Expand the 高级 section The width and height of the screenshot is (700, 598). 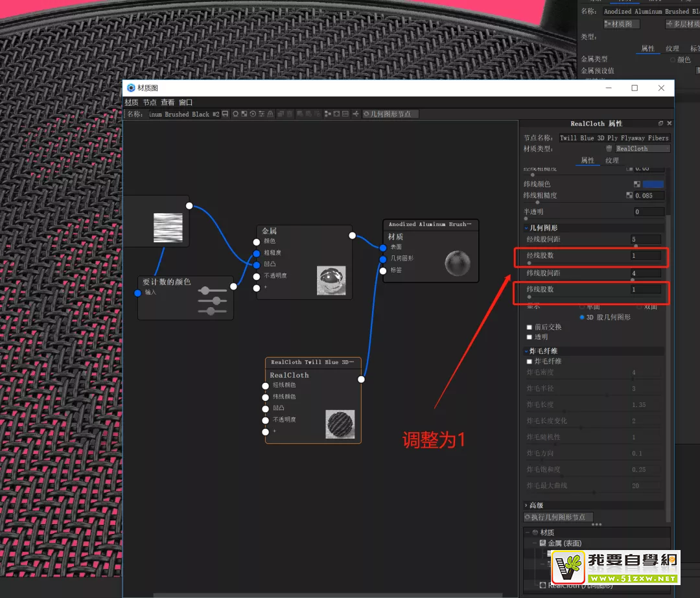pos(526,505)
